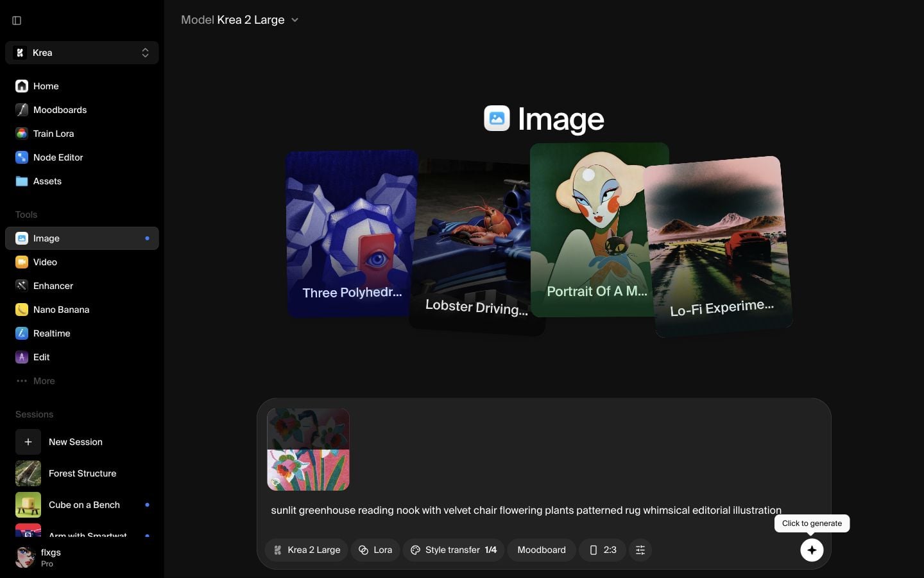Click the Lora chip icon
Viewport: 924px width, 578px height.
(363, 550)
